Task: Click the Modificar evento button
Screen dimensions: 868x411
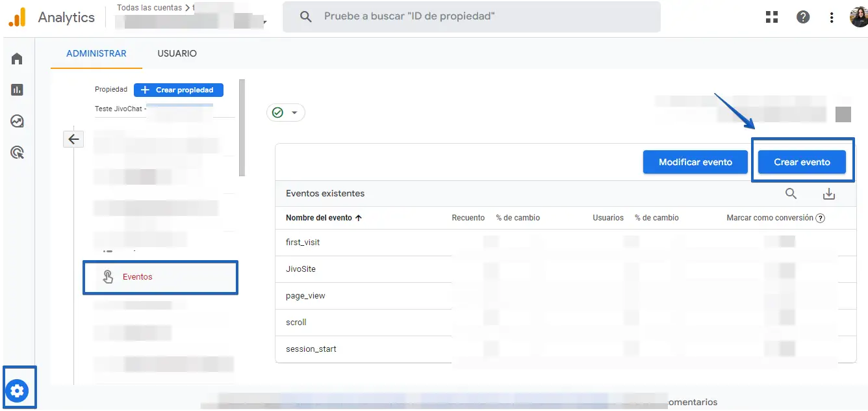Action: coord(695,162)
